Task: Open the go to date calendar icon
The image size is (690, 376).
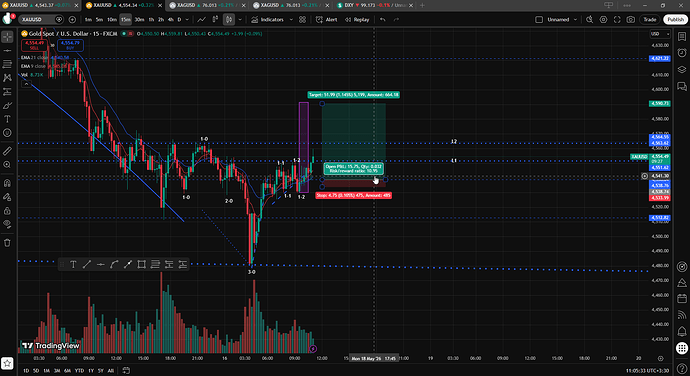Action: point(126,370)
